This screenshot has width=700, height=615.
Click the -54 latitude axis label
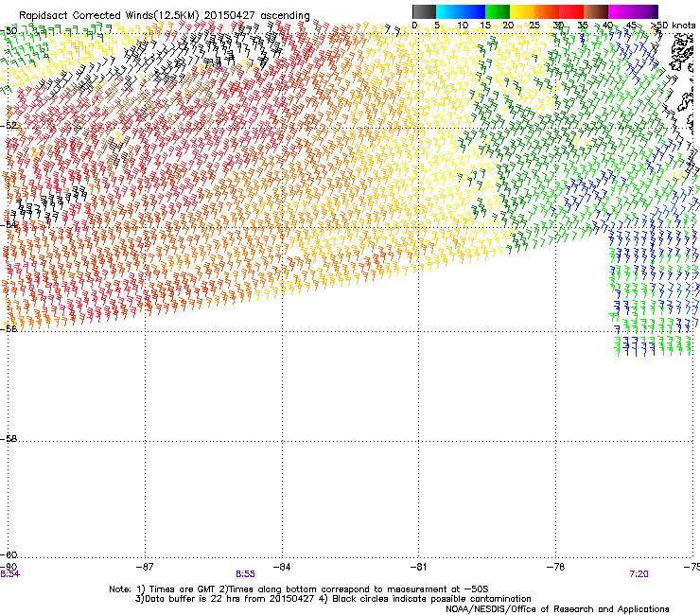pyautogui.click(x=9, y=224)
